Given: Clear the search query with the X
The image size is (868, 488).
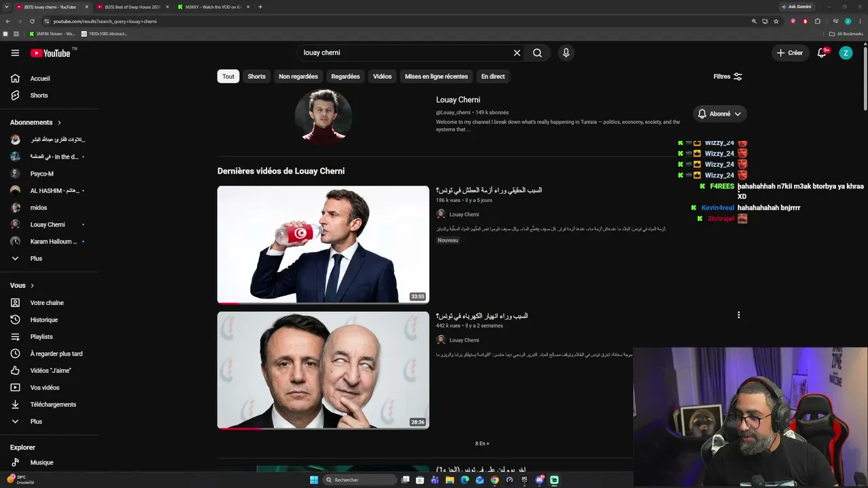Looking at the screenshot, I should tap(517, 53).
